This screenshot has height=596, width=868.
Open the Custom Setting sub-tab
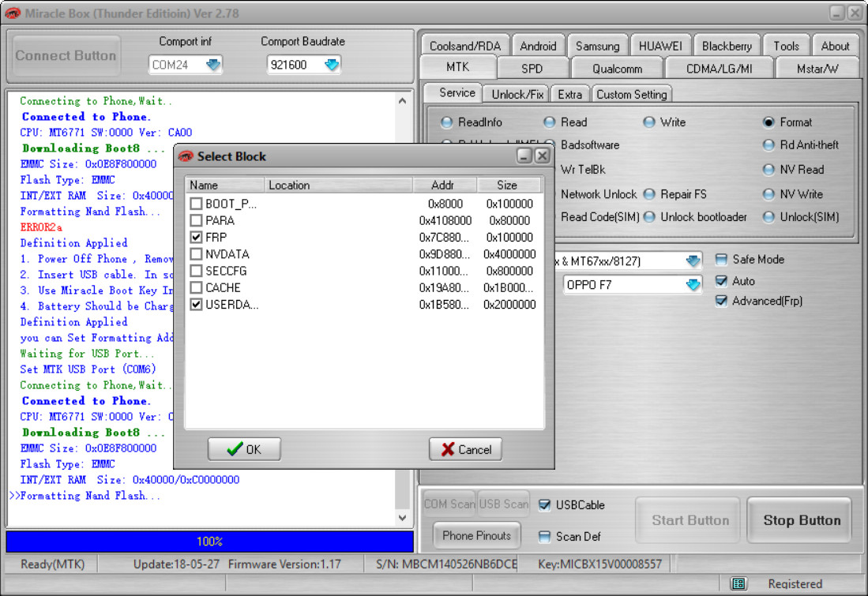(632, 94)
